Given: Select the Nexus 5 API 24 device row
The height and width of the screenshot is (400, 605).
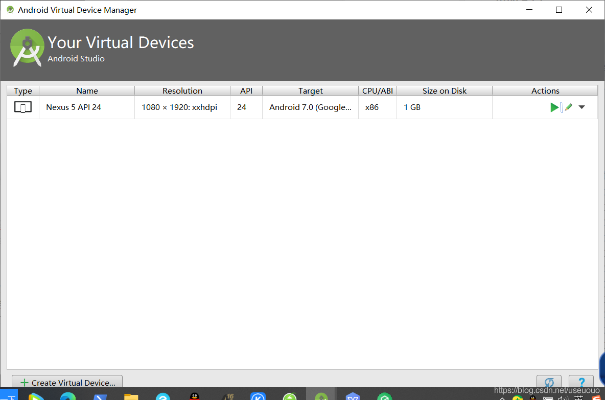Looking at the screenshot, I should (x=87, y=107).
